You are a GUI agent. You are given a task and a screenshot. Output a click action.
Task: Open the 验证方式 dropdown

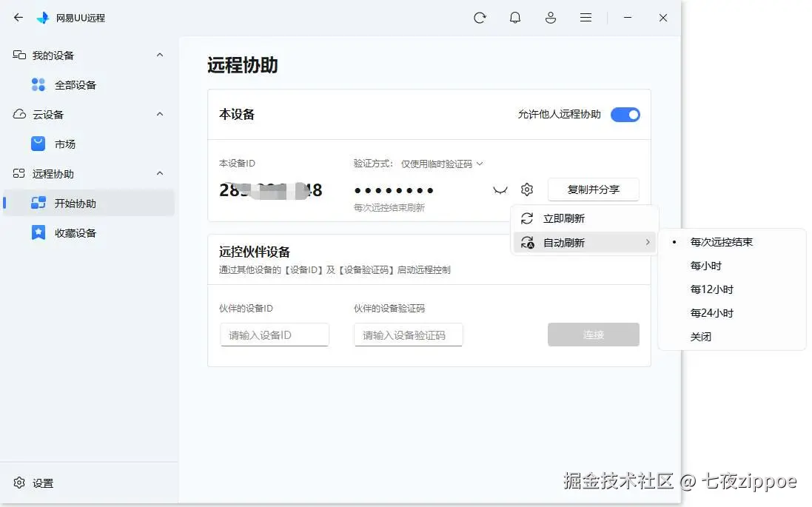(x=442, y=164)
